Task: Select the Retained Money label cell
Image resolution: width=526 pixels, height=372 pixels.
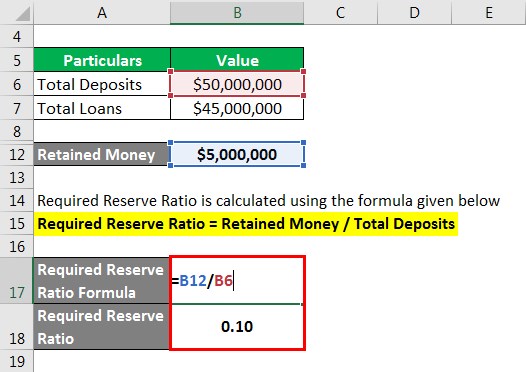Action: pyautogui.click(x=102, y=154)
